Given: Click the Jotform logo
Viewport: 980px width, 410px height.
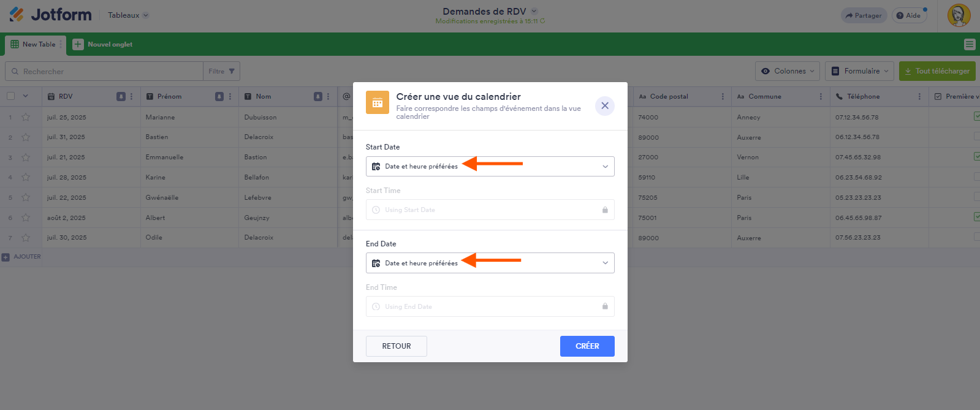Looking at the screenshot, I should (x=51, y=15).
